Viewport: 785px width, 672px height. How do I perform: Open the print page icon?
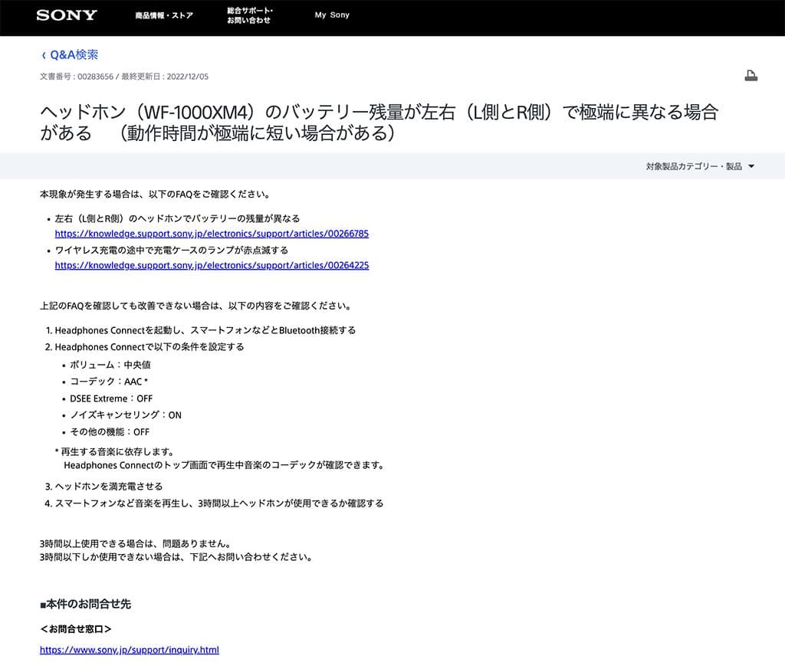tap(751, 76)
